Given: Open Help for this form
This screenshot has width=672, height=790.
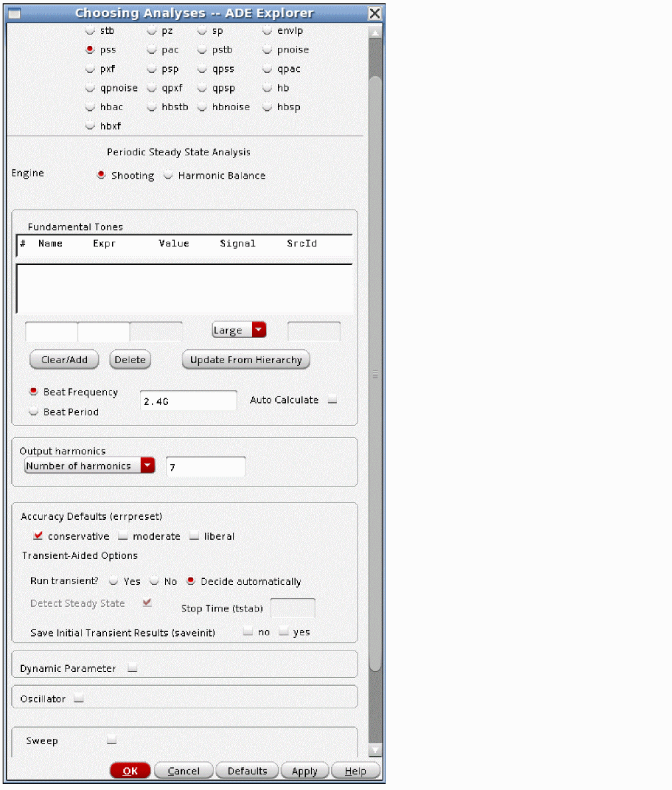Looking at the screenshot, I should coord(356,771).
